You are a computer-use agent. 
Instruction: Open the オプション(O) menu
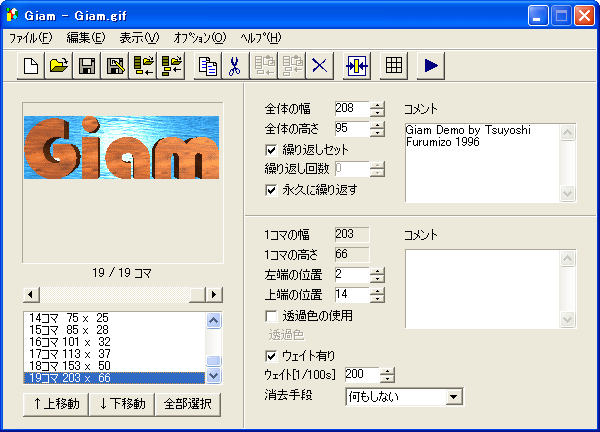[200, 38]
